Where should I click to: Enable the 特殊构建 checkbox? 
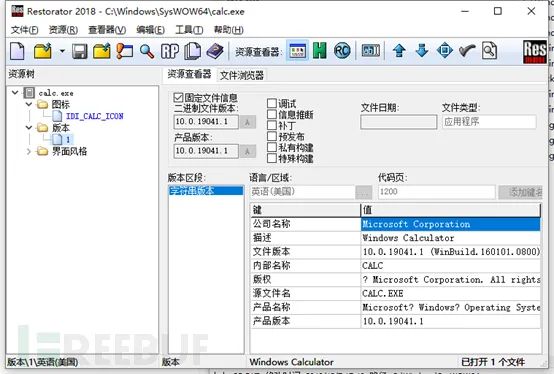tap(272, 158)
